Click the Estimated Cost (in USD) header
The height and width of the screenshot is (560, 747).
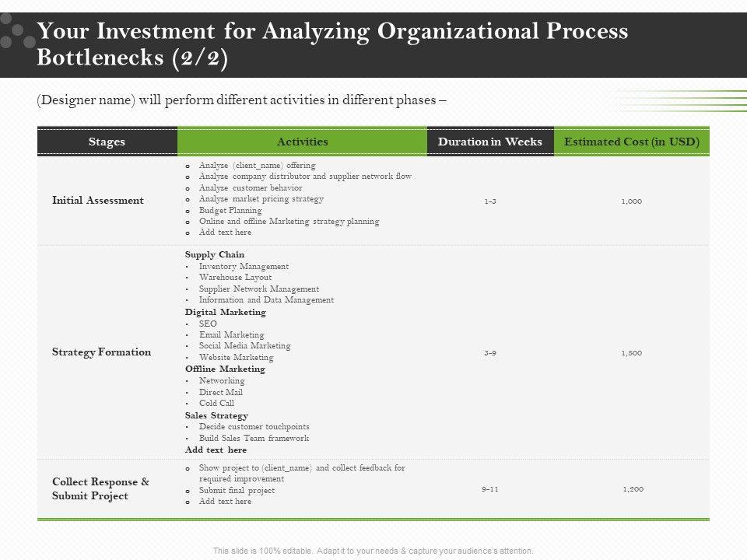pyautogui.click(x=631, y=142)
